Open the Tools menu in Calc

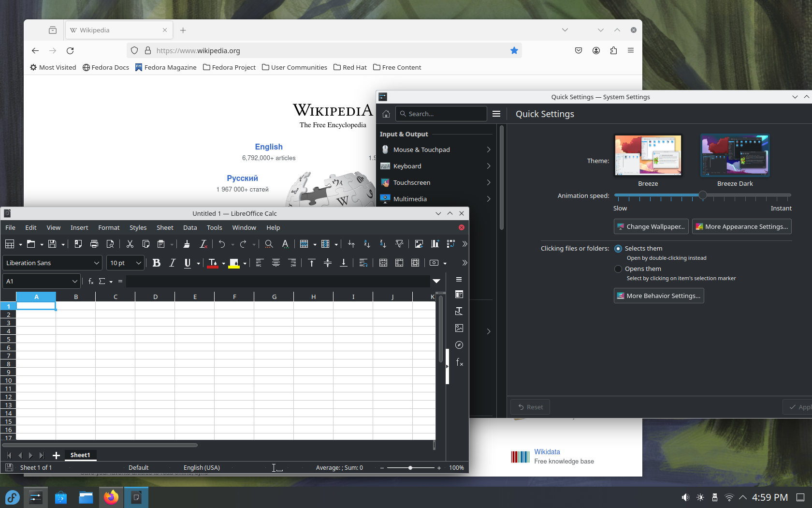[x=214, y=227]
